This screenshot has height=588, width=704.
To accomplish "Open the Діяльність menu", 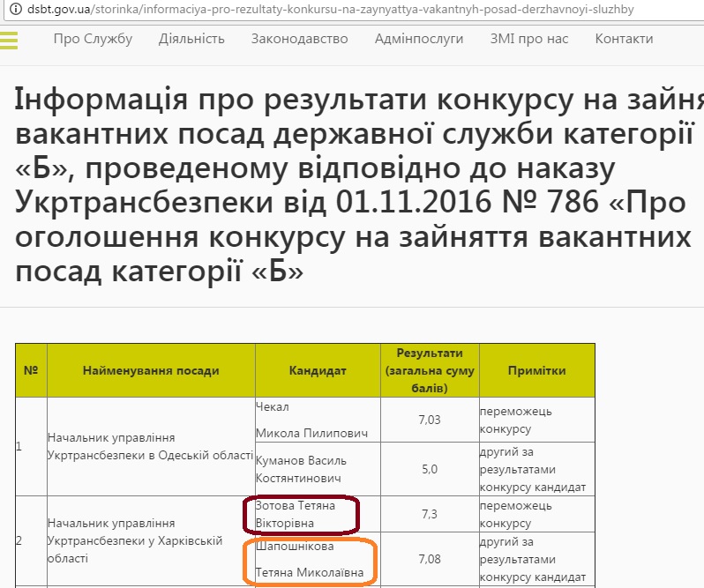I will [x=191, y=39].
